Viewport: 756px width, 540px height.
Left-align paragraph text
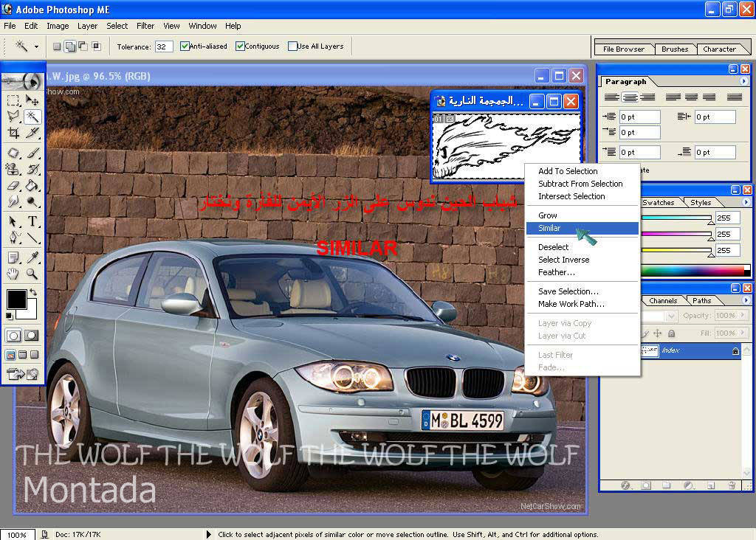(612, 97)
